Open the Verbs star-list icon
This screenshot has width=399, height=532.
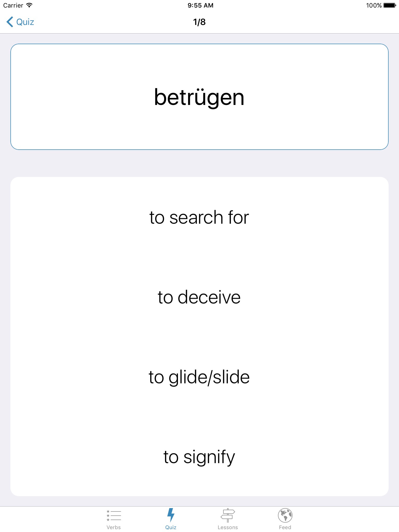pyautogui.click(x=114, y=516)
